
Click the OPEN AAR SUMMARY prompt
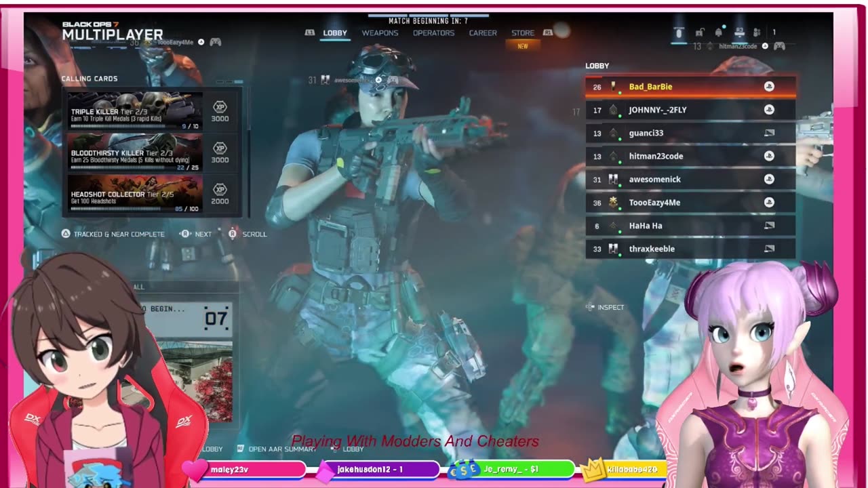[276, 449]
